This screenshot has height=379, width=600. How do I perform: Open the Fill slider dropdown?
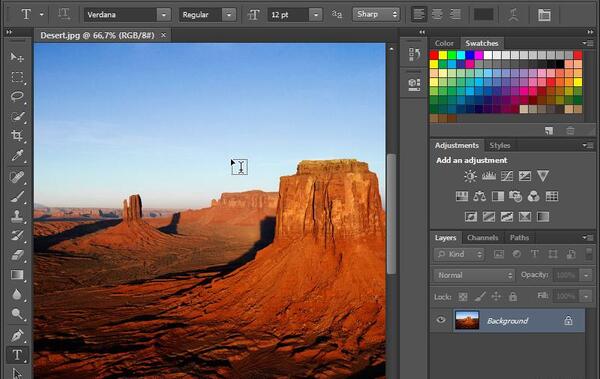(586, 297)
